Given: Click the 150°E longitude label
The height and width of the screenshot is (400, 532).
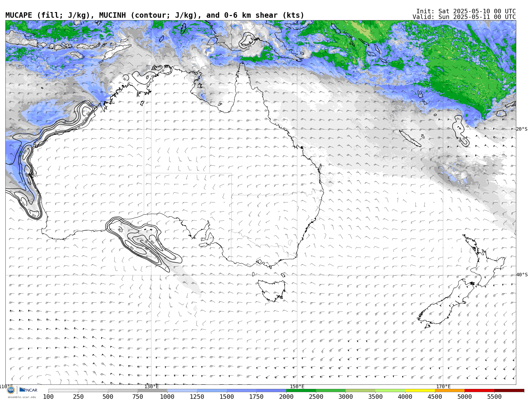Looking at the screenshot, I should (x=297, y=386).
